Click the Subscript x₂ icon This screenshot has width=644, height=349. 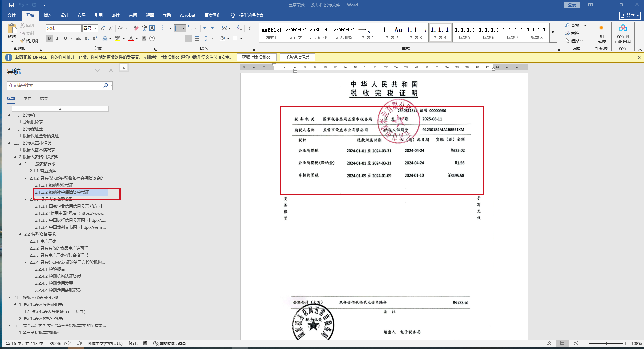tap(87, 38)
